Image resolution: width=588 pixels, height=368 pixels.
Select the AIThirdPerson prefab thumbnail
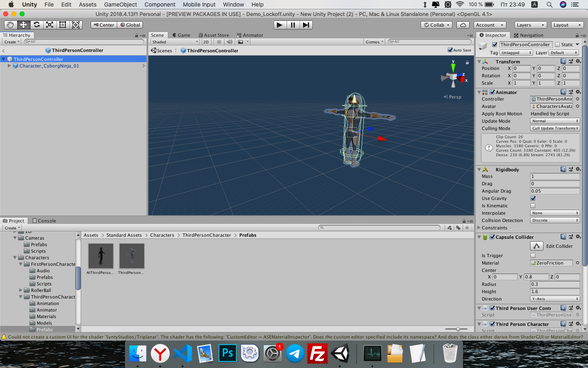(100, 256)
